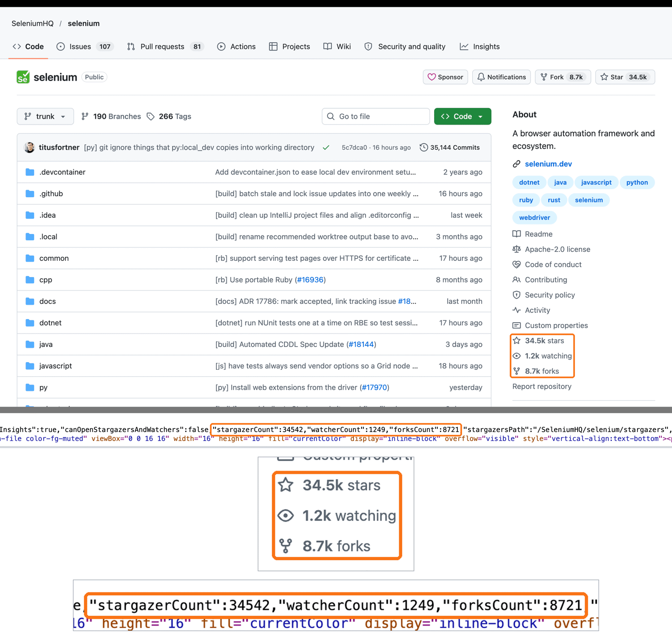The width and height of the screenshot is (672, 640).
Task: Open the Wiki tab
Action: pyautogui.click(x=337, y=47)
